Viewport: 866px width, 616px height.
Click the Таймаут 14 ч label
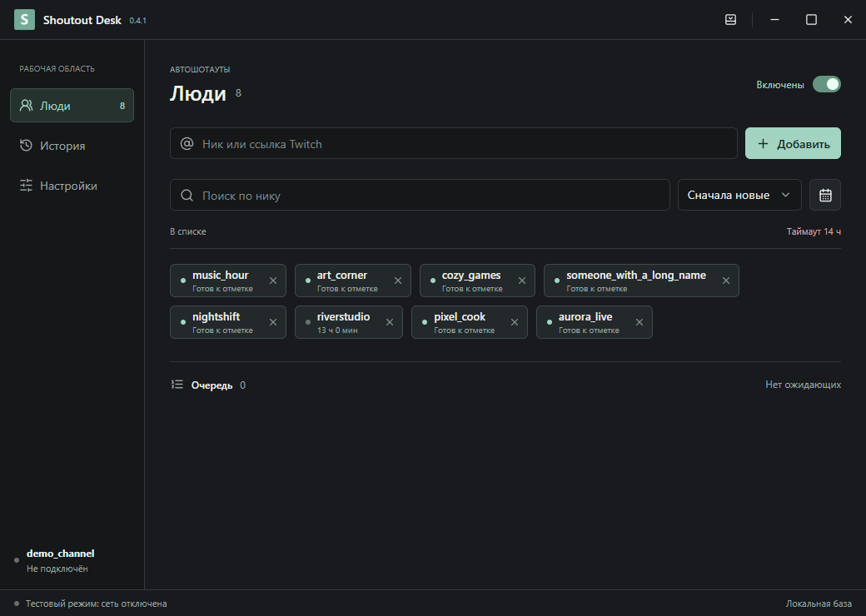point(814,231)
